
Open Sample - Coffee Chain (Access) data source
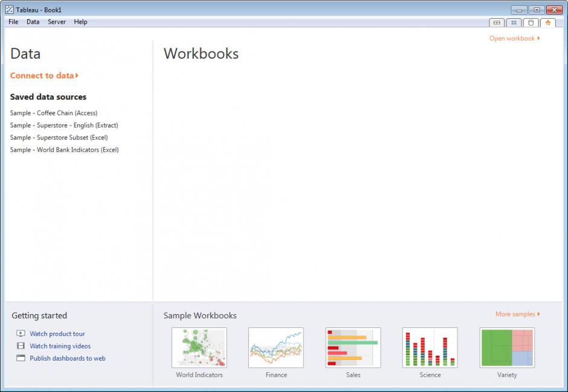click(x=54, y=113)
